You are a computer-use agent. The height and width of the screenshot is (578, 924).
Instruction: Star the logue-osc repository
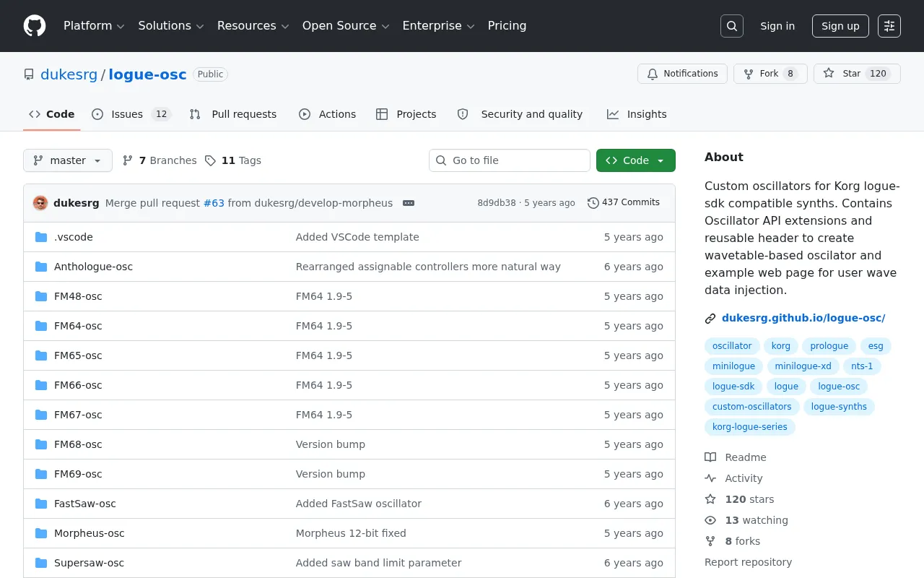857,74
